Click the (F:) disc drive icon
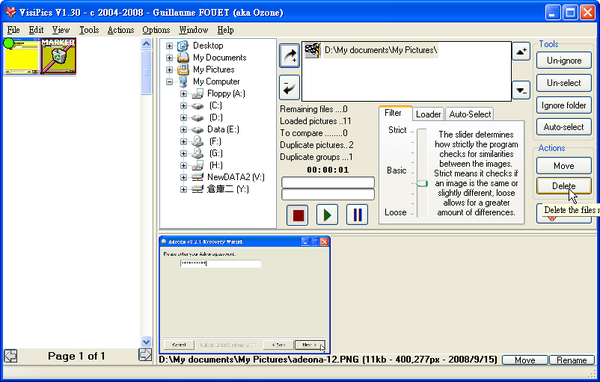This screenshot has width=600, height=382. click(197, 141)
